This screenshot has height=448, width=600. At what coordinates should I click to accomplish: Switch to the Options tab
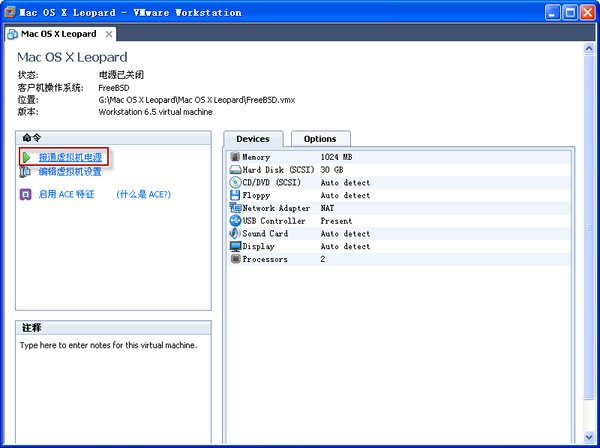click(x=320, y=139)
